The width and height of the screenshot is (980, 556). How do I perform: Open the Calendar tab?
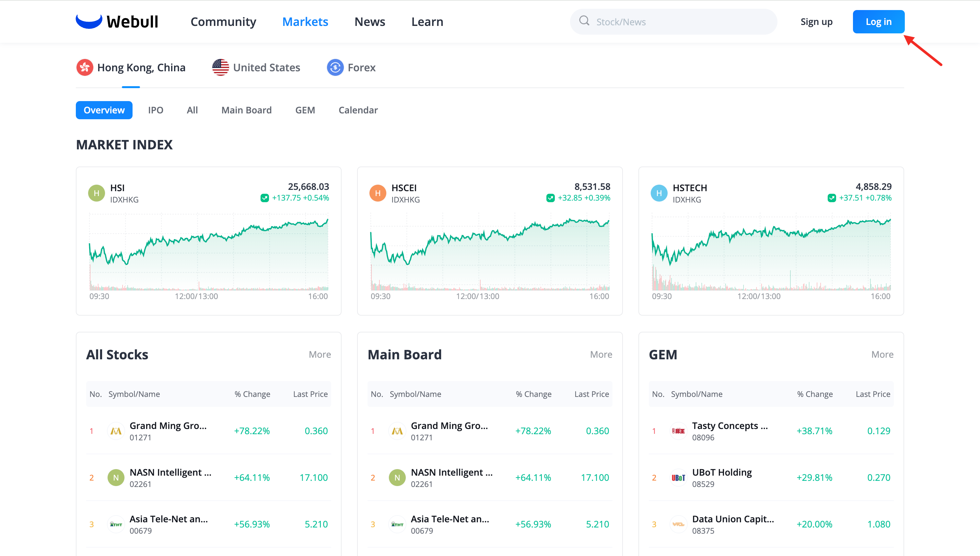click(358, 110)
